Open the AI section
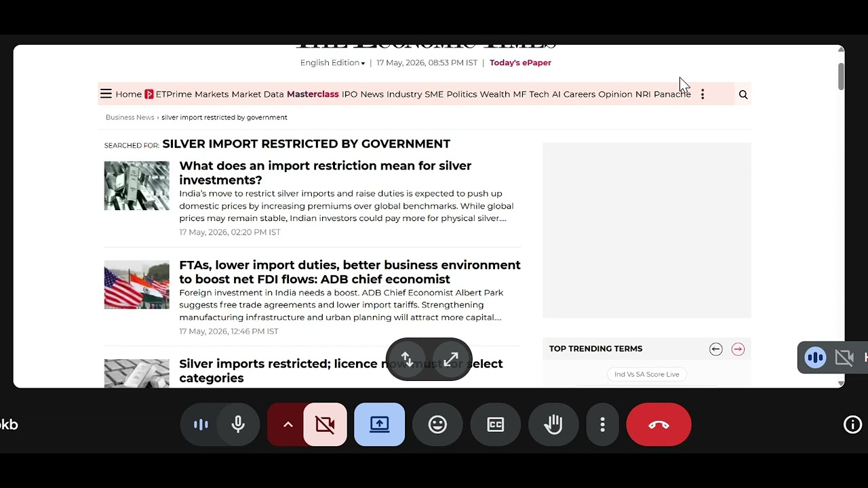 coord(556,94)
